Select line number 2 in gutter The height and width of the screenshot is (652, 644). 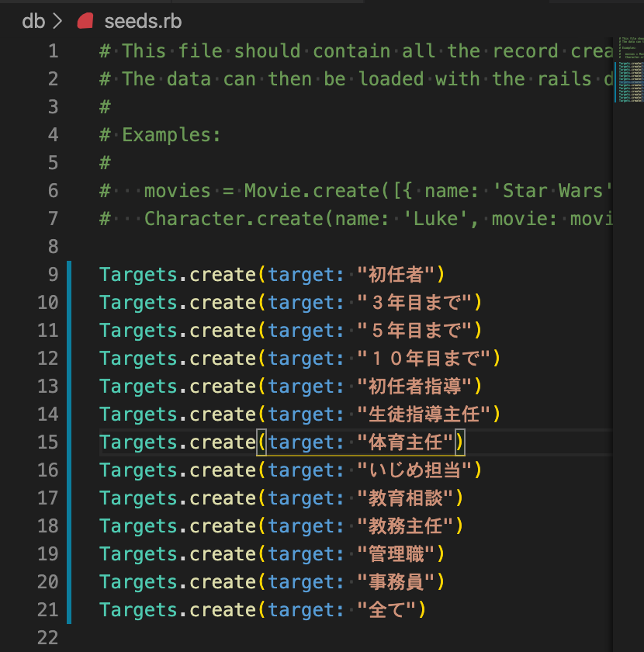click(x=53, y=79)
